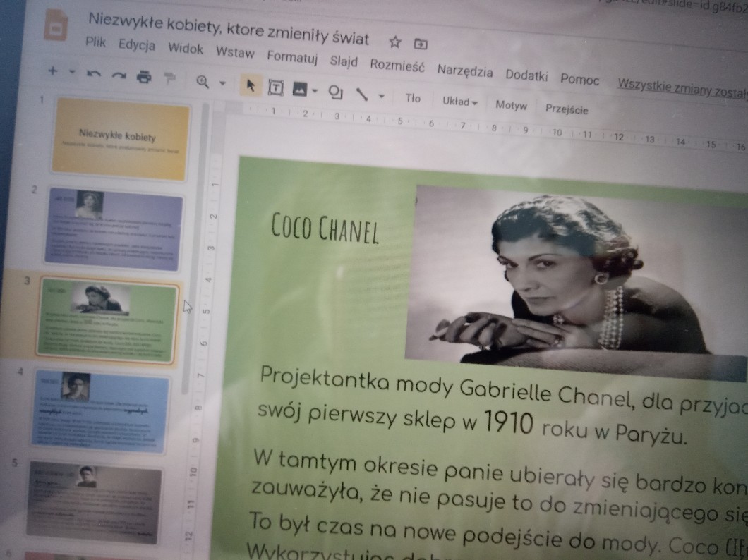
Task: Click the Przejście transition button
Action: point(567,109)
